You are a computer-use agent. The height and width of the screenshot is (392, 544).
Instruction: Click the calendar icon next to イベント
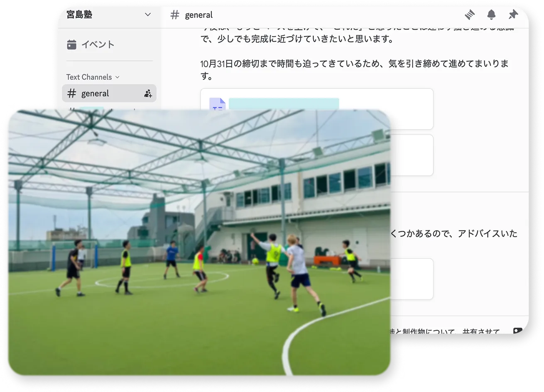point(72,44)
